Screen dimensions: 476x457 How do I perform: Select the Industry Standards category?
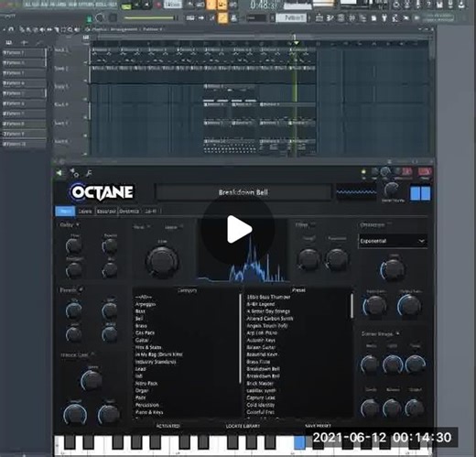(x=156, y=362)
